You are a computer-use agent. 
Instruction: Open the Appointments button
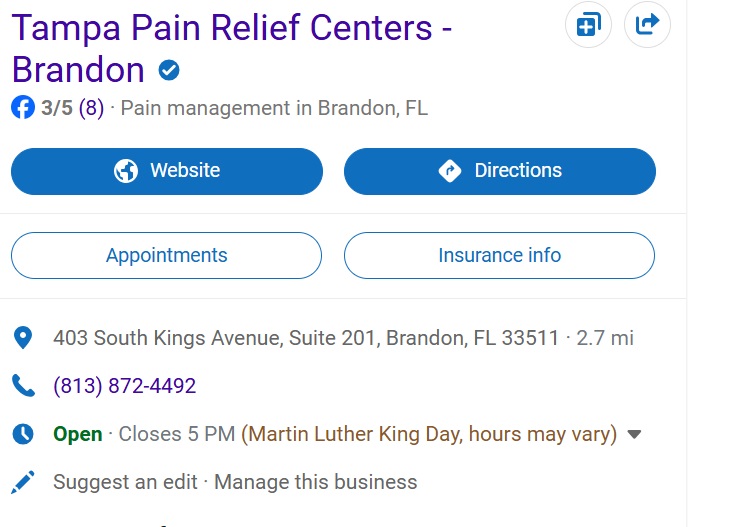[167, 256]
